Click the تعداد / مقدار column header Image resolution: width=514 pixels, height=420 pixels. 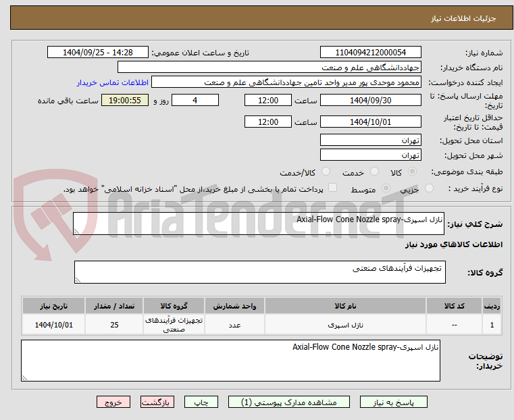(x=114, y=306)
